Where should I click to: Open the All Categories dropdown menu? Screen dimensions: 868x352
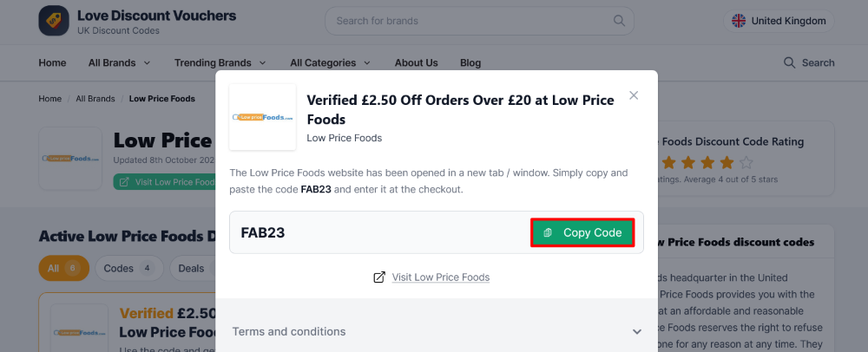click(x=330, y=62)
